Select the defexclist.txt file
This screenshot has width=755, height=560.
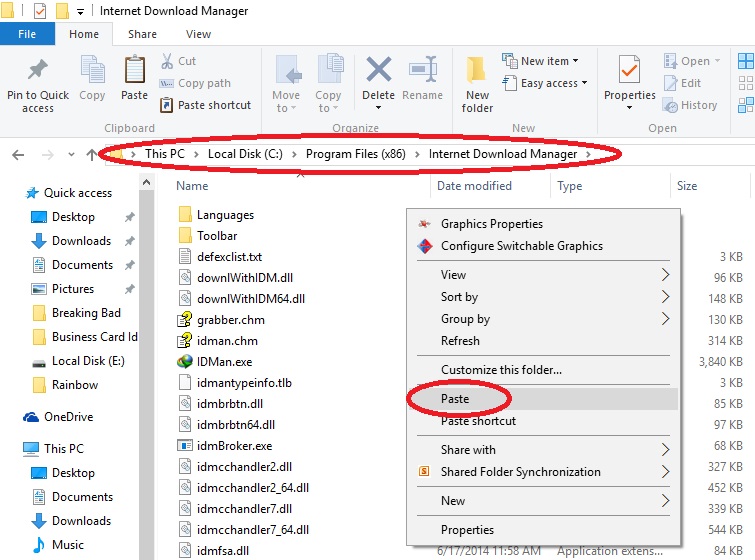click(220, 257)
